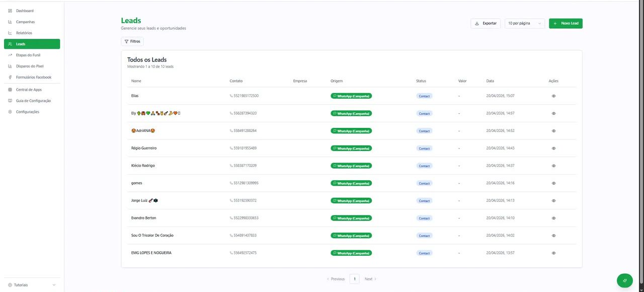Viewport: 644px width, 292px height.
Task: Click lead name EMG LOPES E NOGUEIRA
Action: [x=151, y=253]
